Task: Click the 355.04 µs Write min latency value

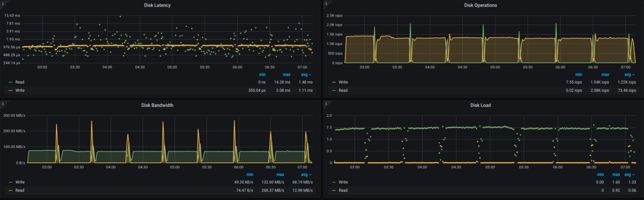Action: [x=257, y=90]
